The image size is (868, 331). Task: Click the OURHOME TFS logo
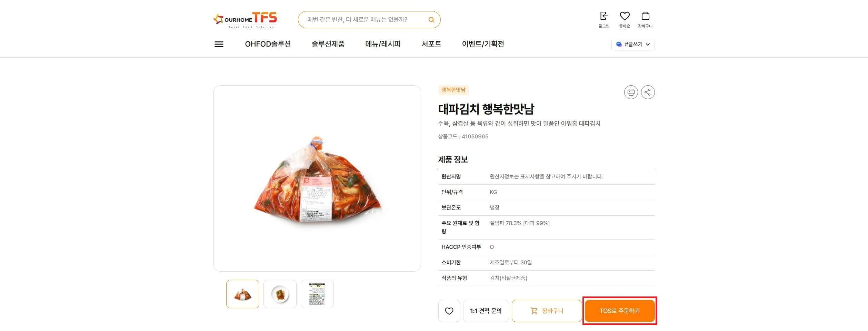click(246, 20)
